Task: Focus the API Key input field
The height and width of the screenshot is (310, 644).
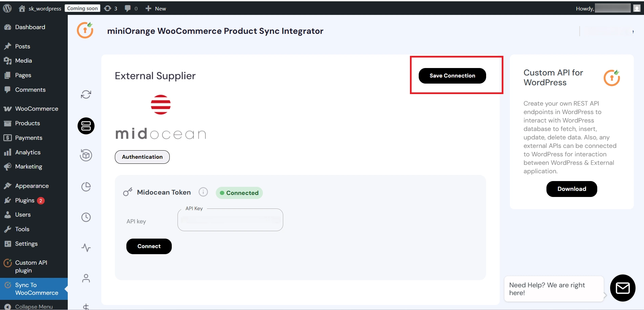Action: (x=230, y=220)
